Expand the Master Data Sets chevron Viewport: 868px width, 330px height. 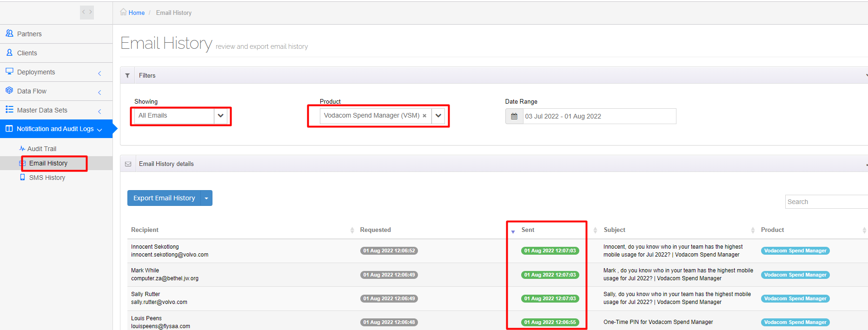coord(99,112)
